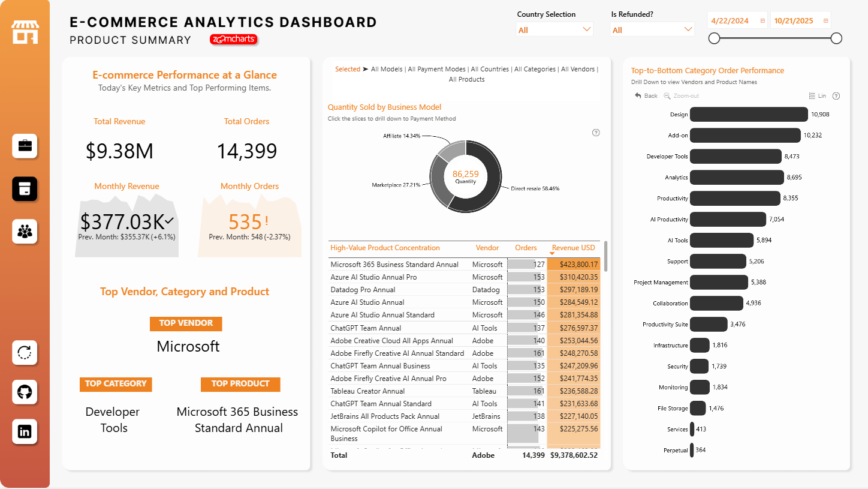Toggle the Lin scale in the category chart
868x489 pixels.
point(818,96)
